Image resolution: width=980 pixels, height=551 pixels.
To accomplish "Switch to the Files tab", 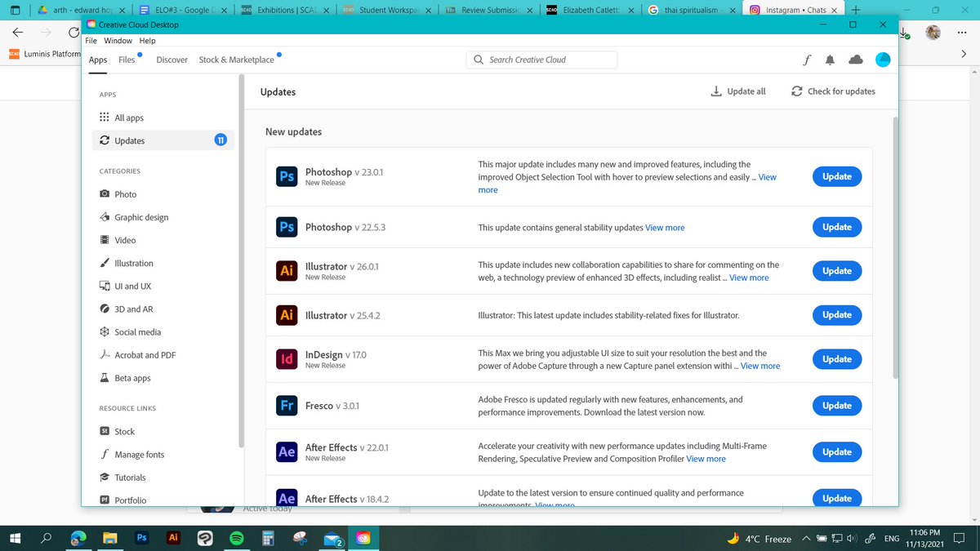I will point(127,60).
